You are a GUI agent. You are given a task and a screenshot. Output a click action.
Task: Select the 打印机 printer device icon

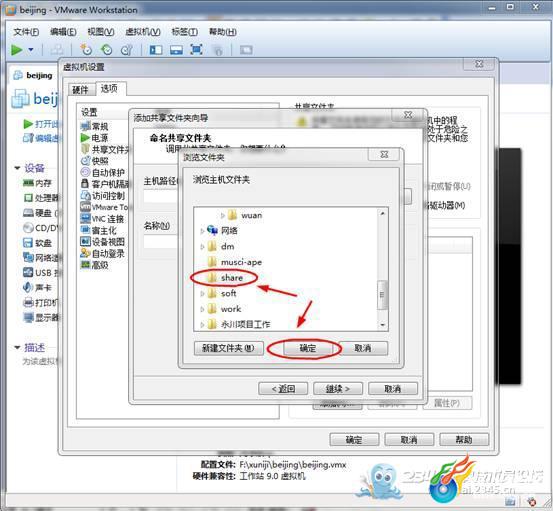pyautogui.click(x=28, y=303)
